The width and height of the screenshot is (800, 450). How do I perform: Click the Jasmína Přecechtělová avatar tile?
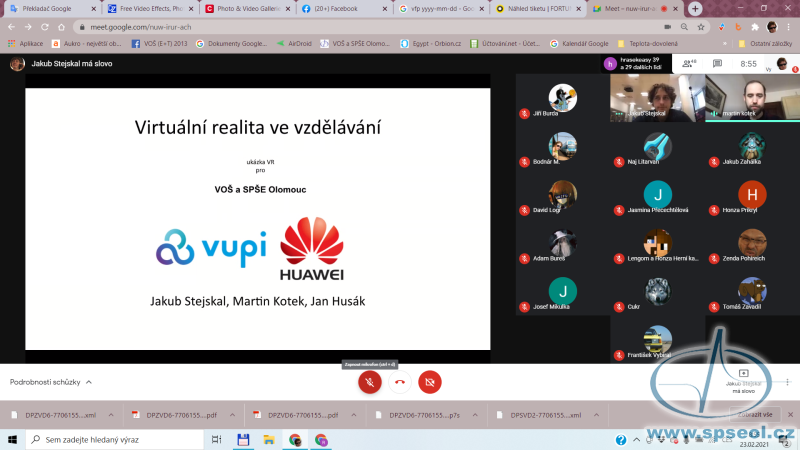(x=658, y=194)
